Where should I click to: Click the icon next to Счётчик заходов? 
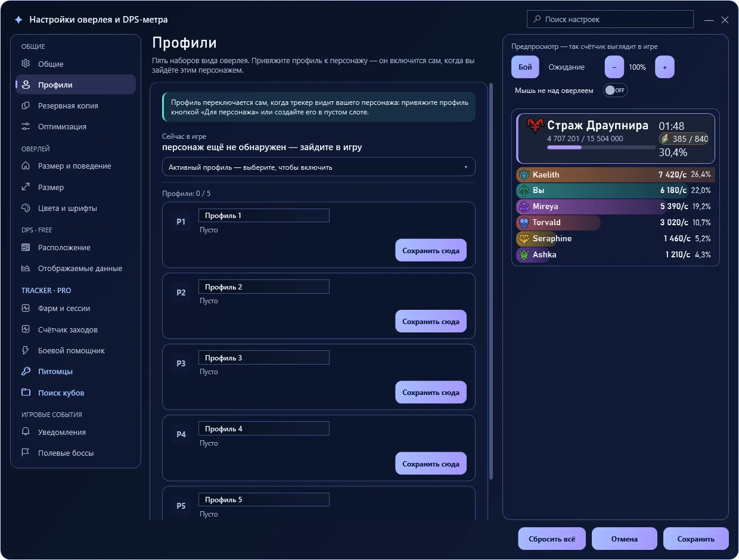point(26,329)
